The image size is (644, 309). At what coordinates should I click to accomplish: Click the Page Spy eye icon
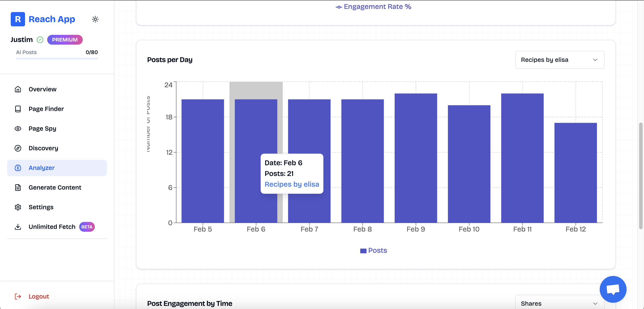coord(18,129)
